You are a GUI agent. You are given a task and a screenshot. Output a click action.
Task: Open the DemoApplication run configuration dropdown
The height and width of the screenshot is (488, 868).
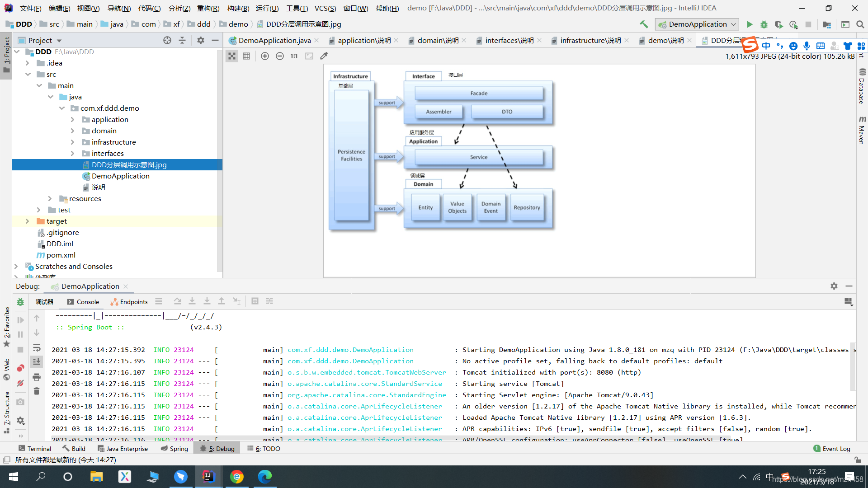coord(698,24)
